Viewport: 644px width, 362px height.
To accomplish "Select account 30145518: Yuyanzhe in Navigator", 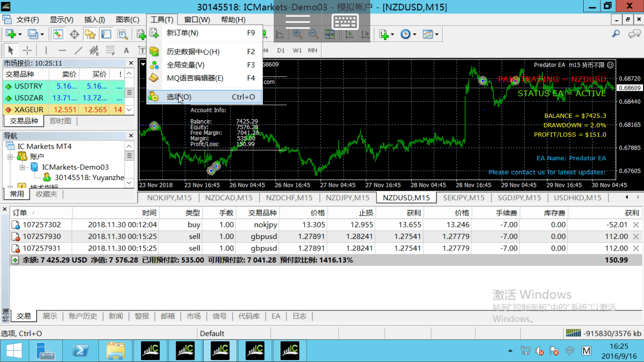I will click(89, 178).
